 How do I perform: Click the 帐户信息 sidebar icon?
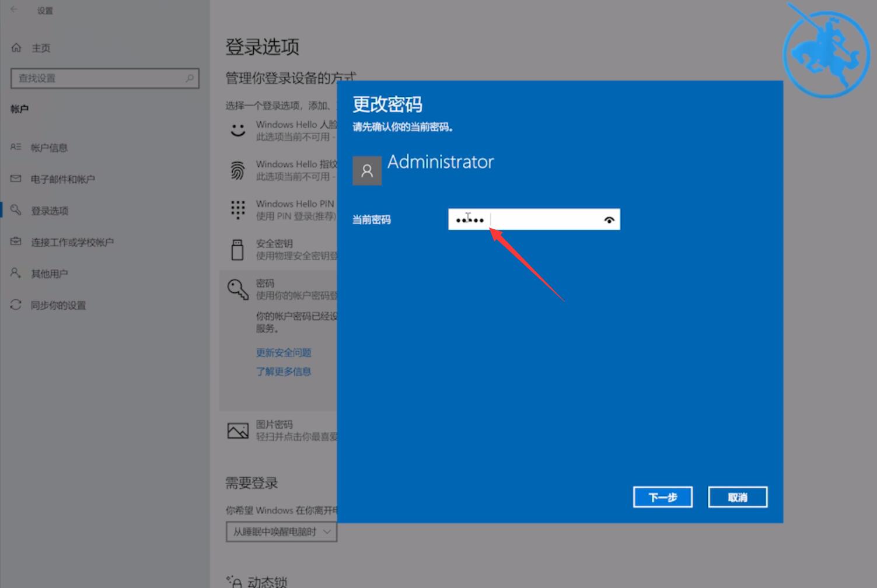coord(16,147)
